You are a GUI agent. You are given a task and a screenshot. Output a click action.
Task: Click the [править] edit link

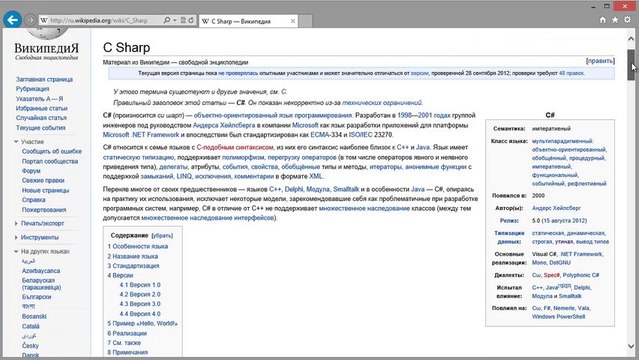tap(600, 61)
